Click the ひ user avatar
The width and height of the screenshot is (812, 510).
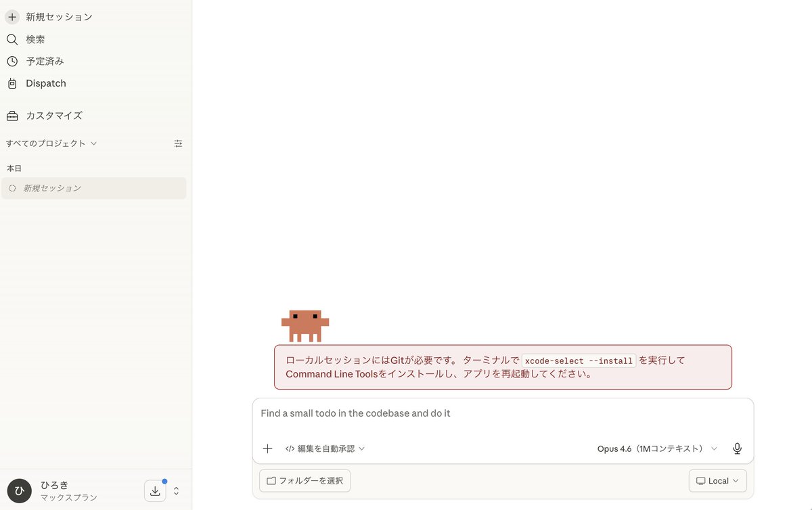click(x=19, y=491)
